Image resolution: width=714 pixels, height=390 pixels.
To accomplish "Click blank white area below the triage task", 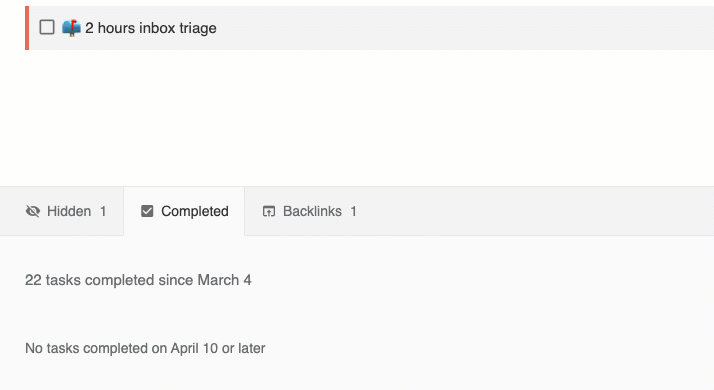I will [357, 118].
